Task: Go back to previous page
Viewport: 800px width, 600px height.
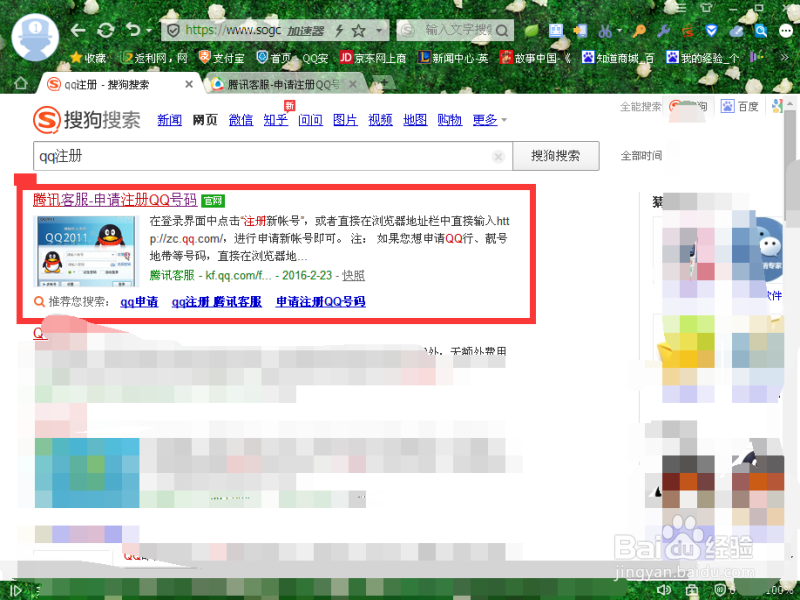Action: pos(78,31)
